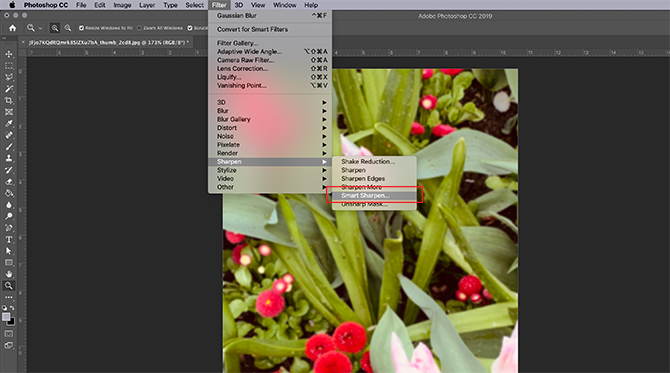Viewport: 670px width, 373px height.
Task: Expand the Blur Gallery submenu
Action: pyautogui.click(x=270, y=119)
